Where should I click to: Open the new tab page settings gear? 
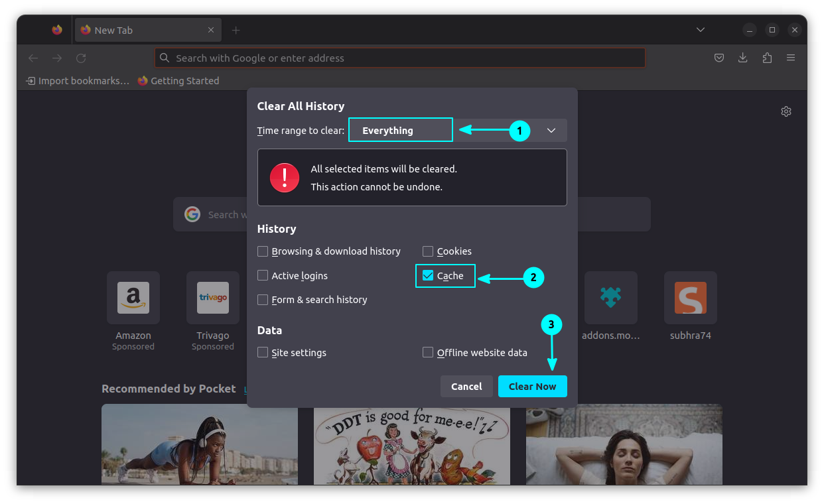(x=786, y=111)
